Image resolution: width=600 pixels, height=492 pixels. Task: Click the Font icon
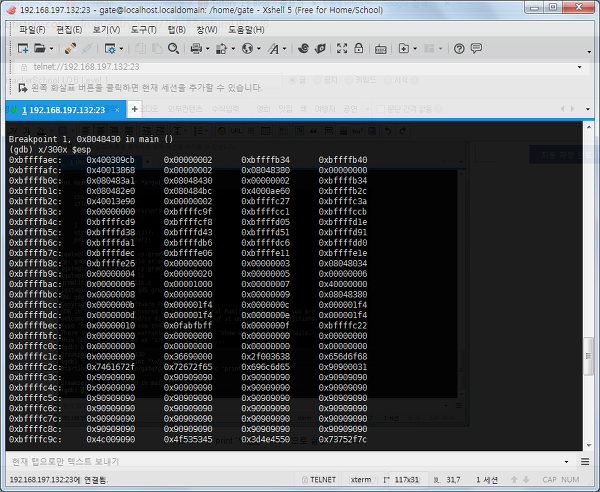click(273, 49)
